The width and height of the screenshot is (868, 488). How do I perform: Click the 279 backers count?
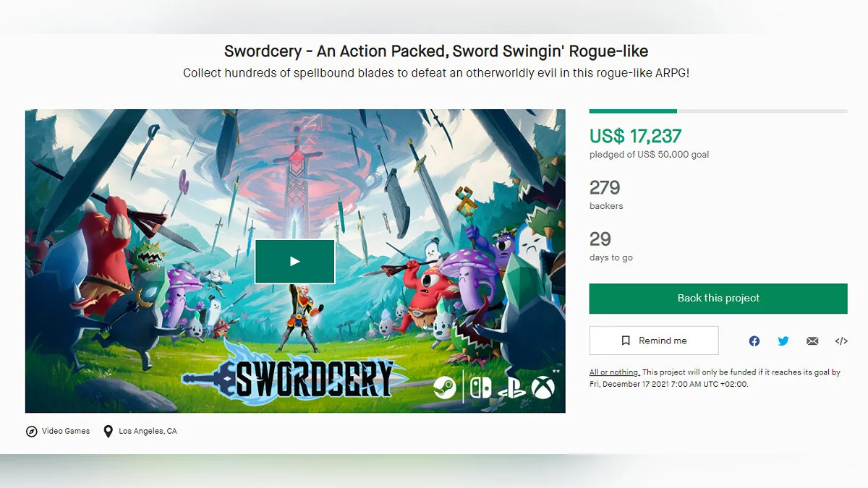click(605, 188)
